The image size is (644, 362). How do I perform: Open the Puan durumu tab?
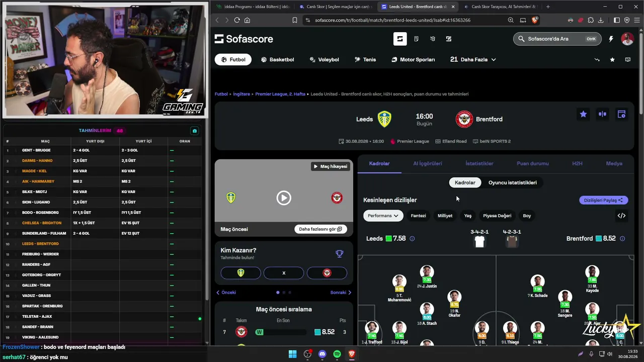(x=533, y=163)
